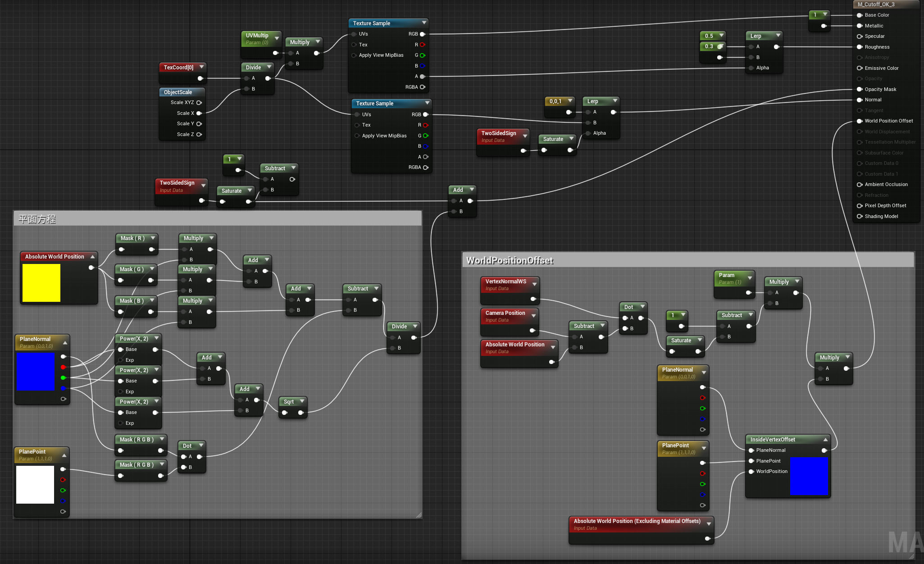The width and height of the screenshot is (924, 564).
Task: Click the Base Color input pin
Action: 860,15
